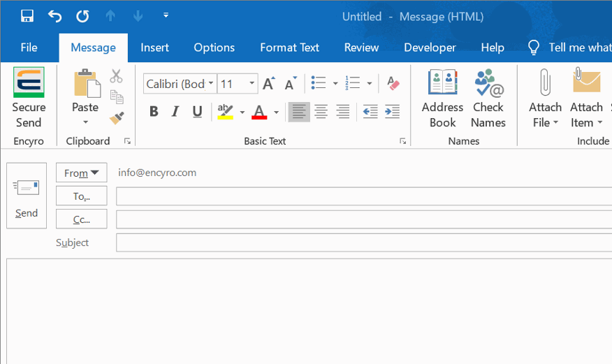Switch to Format Text tab
This screenshot has height=364, width=612.
[290, 48]
